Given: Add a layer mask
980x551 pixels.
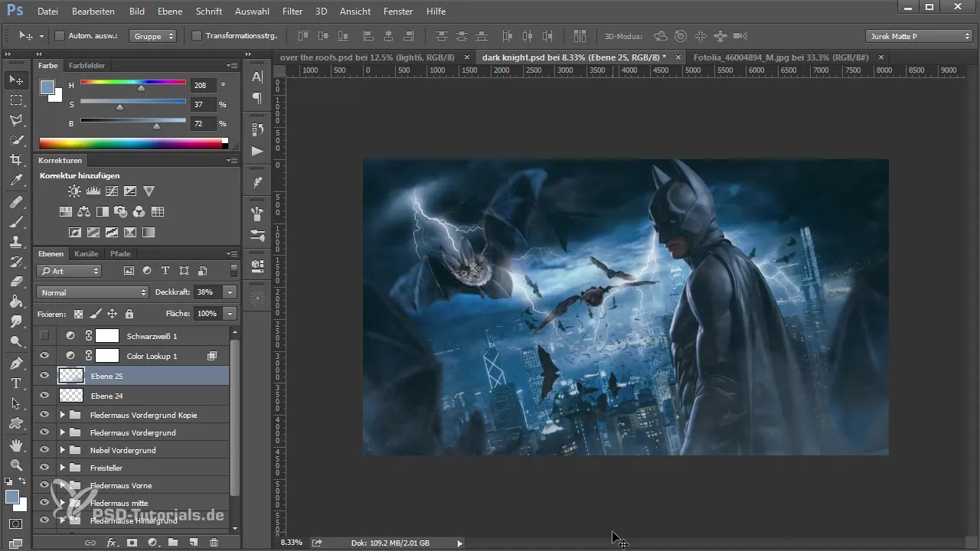Looking at the screenshot, I should click(x=132, y=542).
